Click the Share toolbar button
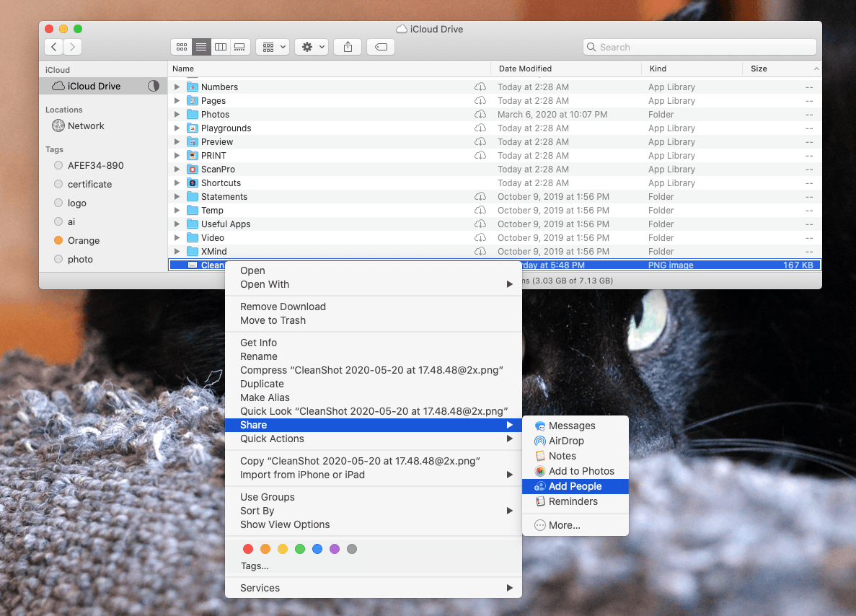This screenshot has width=856, height=616. point(348,47)
